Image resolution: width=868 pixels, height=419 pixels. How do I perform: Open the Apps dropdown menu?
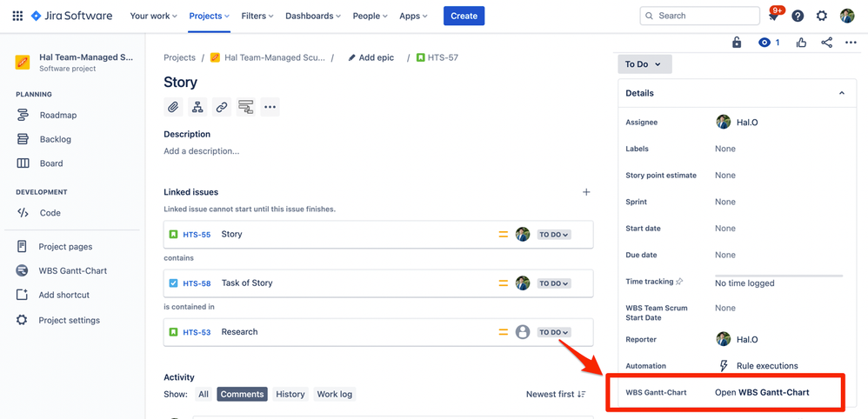413,16
